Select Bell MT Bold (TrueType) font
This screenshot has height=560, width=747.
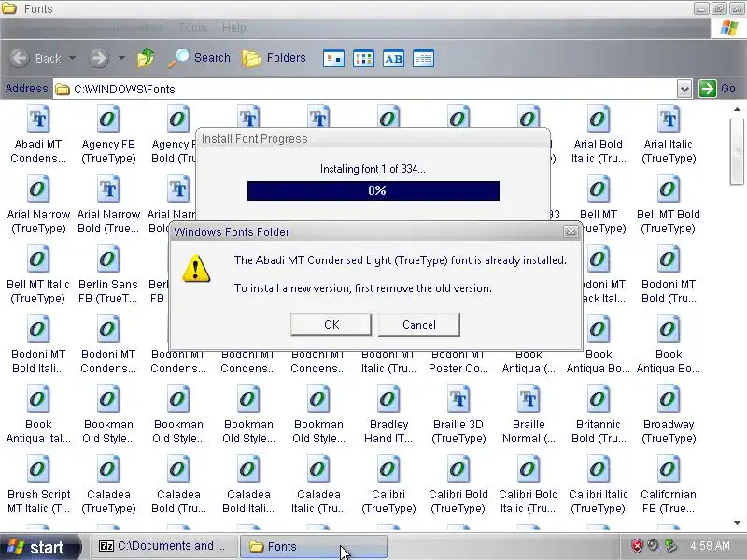pyautogui.click(x=669, y=204)
